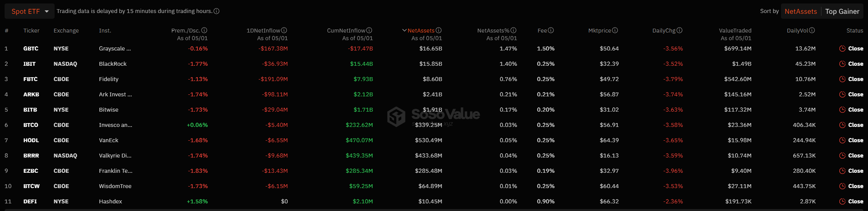Click info icon next to Prem./Dsc. header
The image size is (868, 211).
coord(204,30)
